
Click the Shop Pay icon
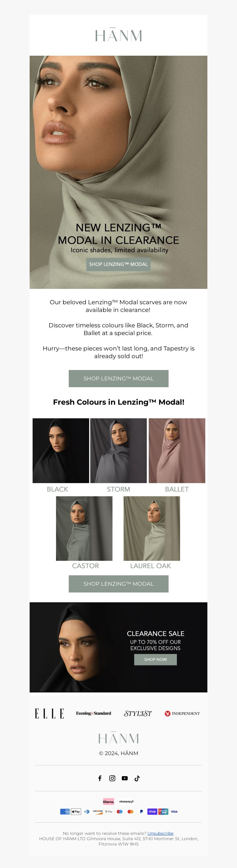pyautogui.click(x=152, y=811)
